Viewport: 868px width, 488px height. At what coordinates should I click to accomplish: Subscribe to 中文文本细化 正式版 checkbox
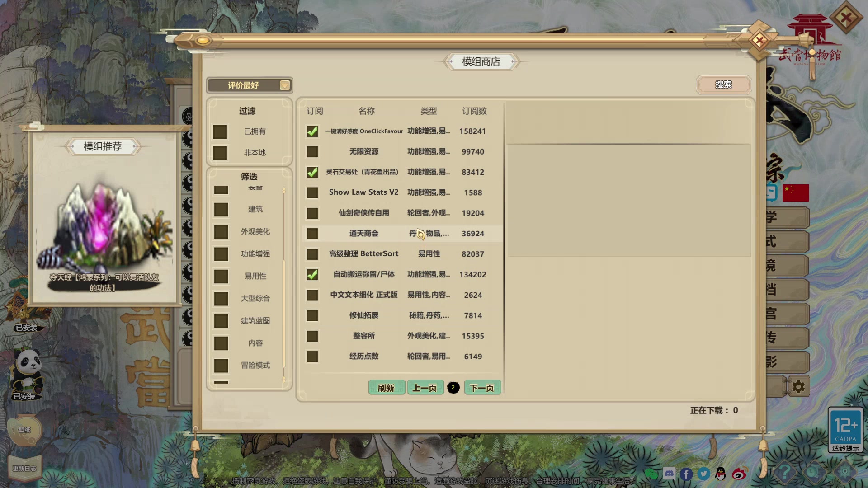tap(312, 295)
